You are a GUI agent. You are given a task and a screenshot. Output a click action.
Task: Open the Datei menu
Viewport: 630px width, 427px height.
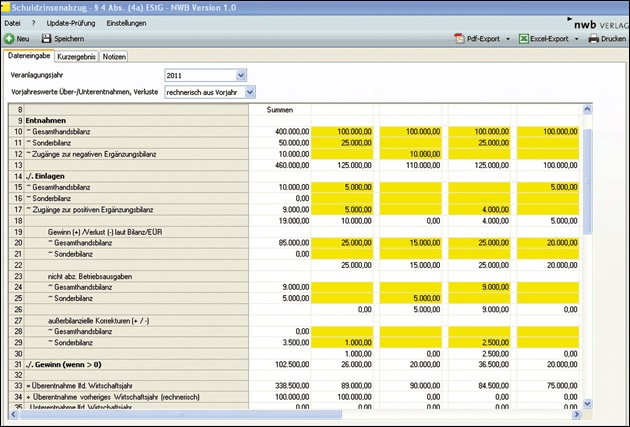click(x=13, y=22)
